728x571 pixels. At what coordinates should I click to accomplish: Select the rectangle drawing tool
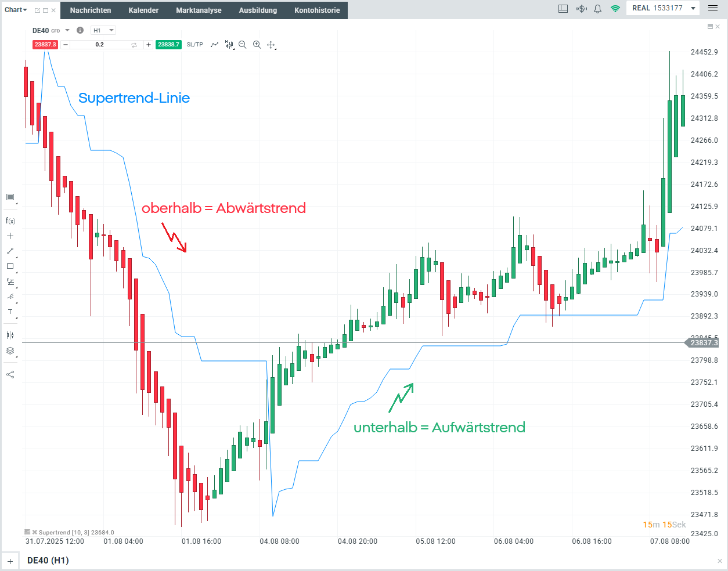[10, 266]
